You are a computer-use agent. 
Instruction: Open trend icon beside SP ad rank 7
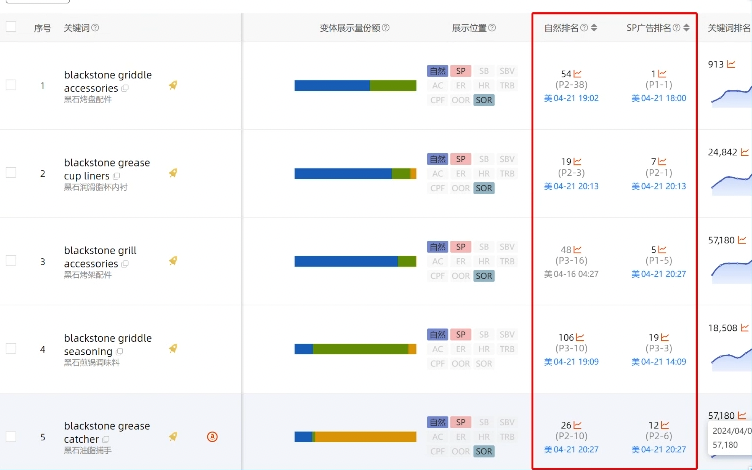coord(662,162)
